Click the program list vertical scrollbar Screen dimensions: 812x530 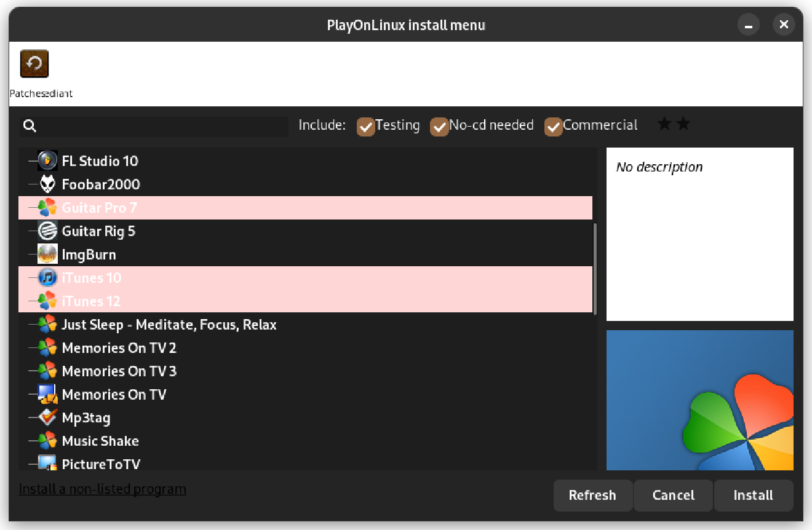pos(594,269)
